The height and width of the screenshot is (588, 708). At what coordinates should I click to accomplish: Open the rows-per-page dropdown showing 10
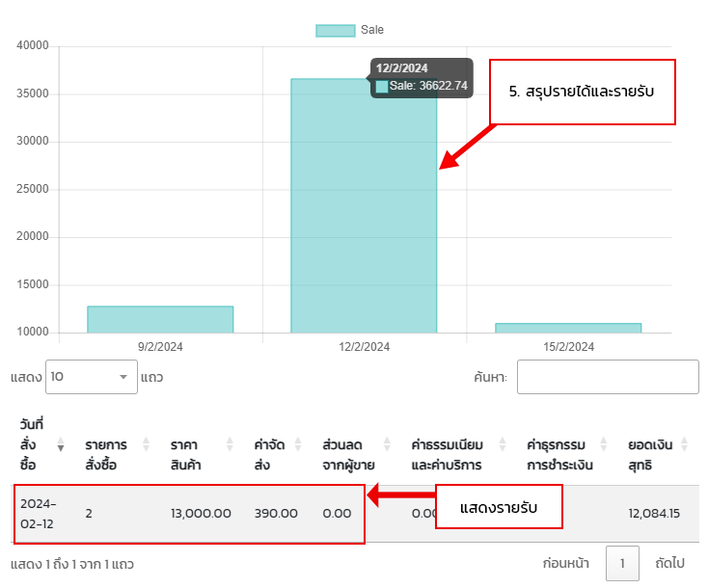point(91,377)
